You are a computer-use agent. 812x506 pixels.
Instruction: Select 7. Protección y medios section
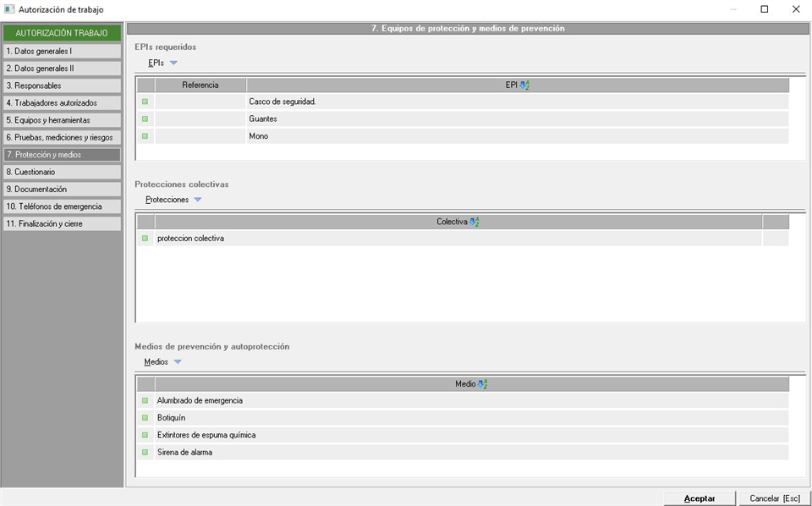(62, 154)
